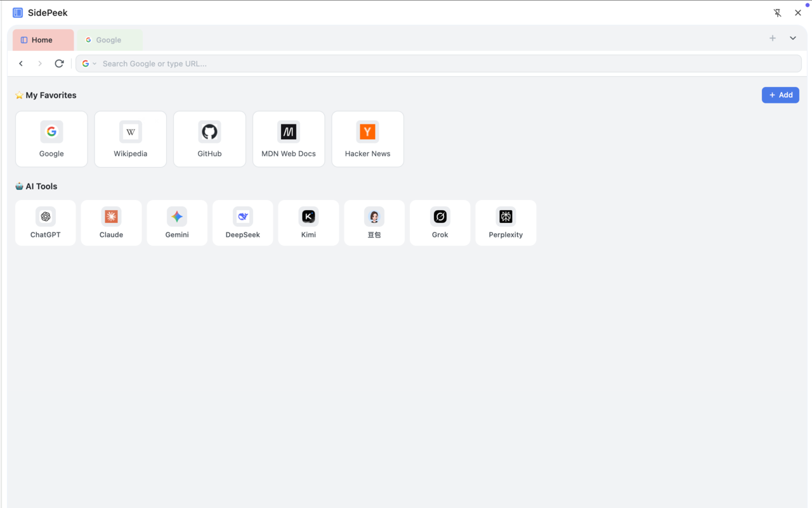The image size is (812, 508).
Task: Click the Add favorites button
Action: pos(780,95)
